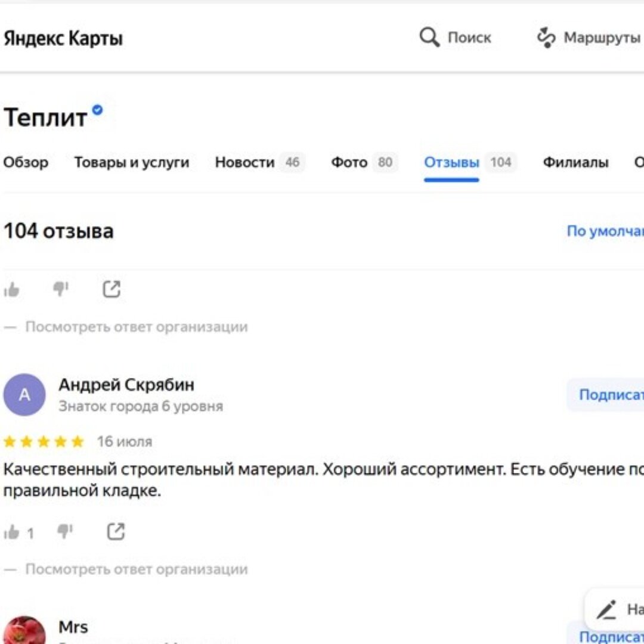This screenshot has width=644, height=644.
Task: Dislike Андрей Скрябин's review with thumbs down
Action: click(65, 531)
